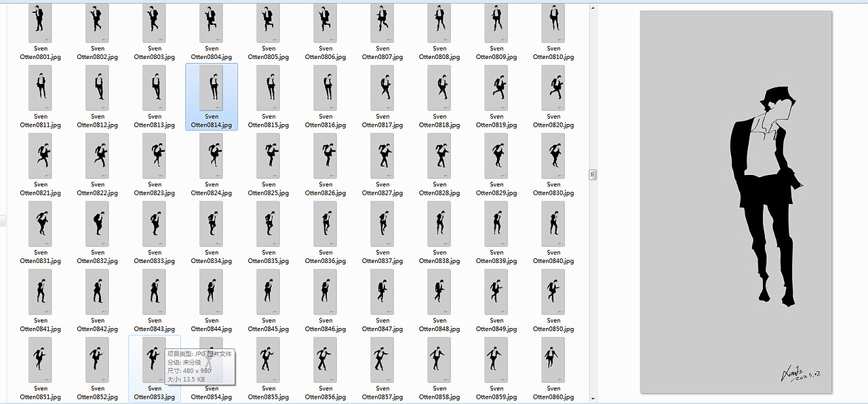Select the Otten0860.jpg thumbnail
Image resolution: width=868 pixels, height=404 pixels.
(553, 360)
